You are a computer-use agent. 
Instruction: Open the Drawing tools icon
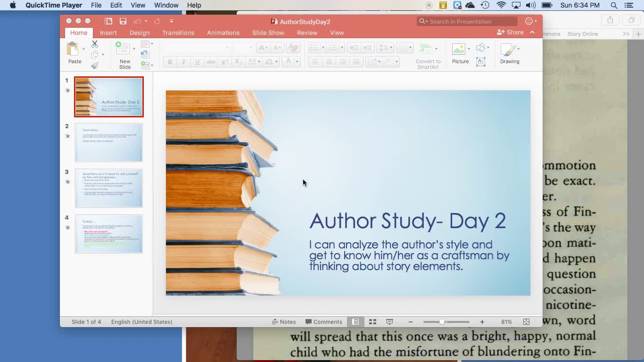point(508,49)
